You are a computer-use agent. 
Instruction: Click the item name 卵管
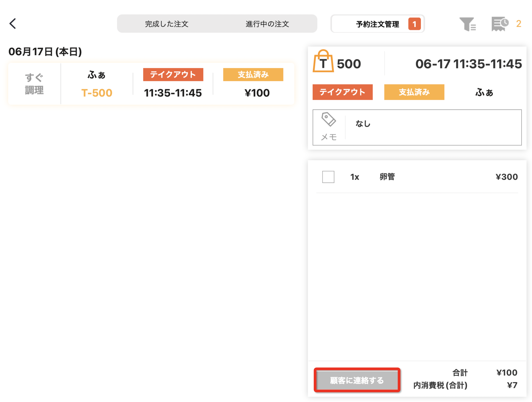(387, 177)
